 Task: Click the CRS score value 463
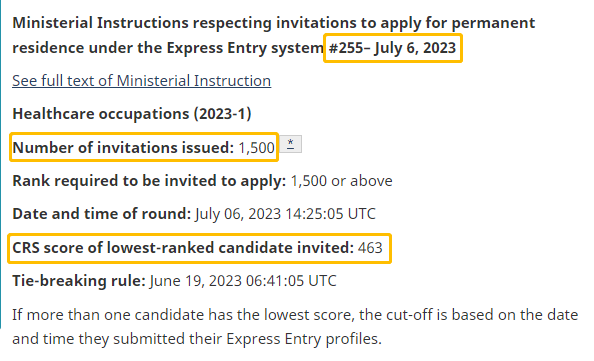tap(370, 248)
